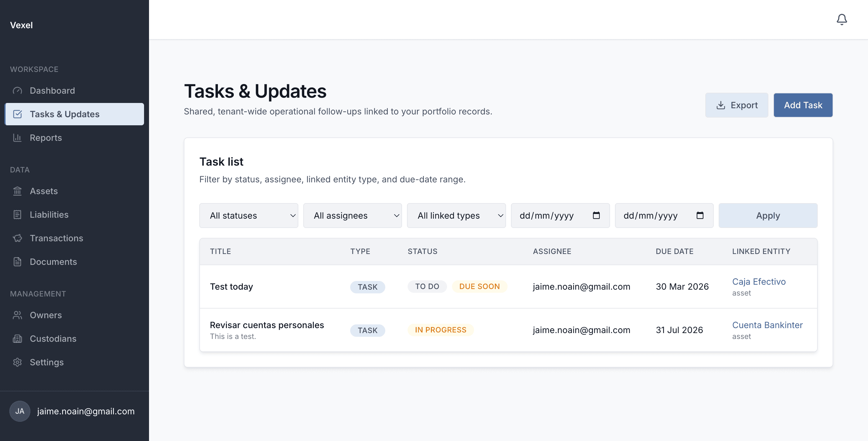The image size is (868, 441).
Task: Open the first due date calendar picker
Action: point(597,216)
